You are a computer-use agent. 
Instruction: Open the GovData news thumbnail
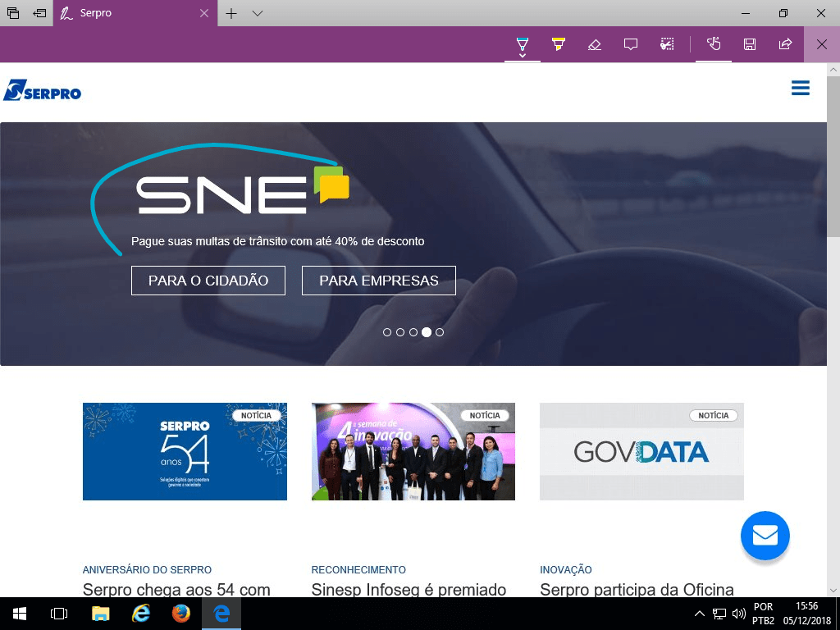641,451
